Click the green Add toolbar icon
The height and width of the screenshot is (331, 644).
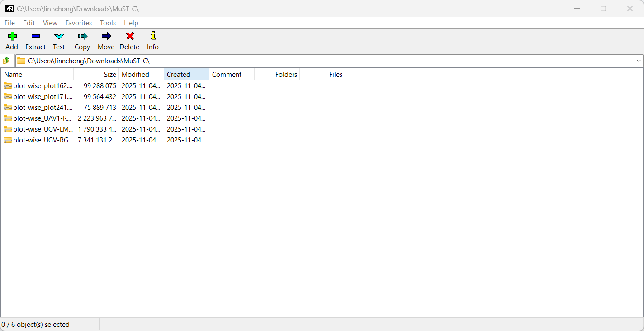12,37
